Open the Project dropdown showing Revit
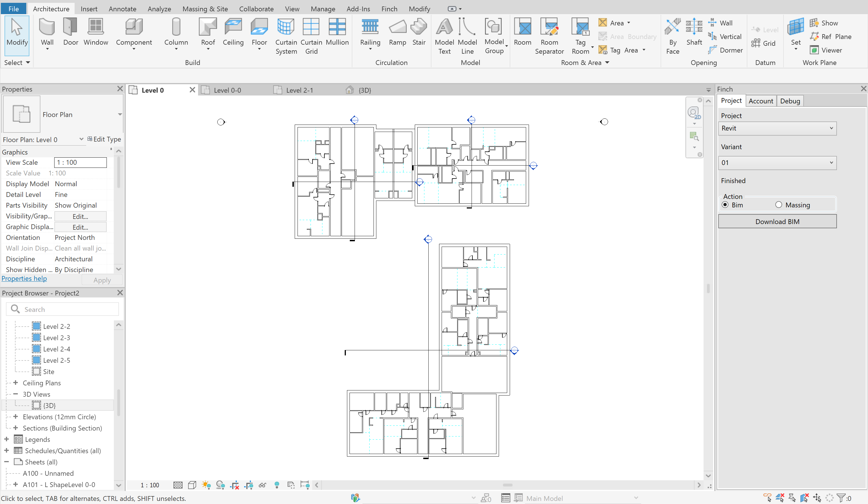Screen dimensions: 868x504 (x=777, y=128)
